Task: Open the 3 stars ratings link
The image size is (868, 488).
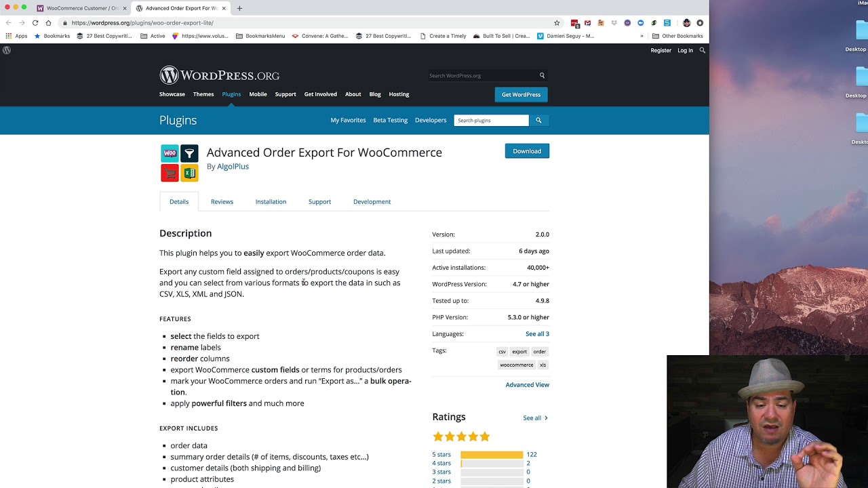Action: point(441,472)
